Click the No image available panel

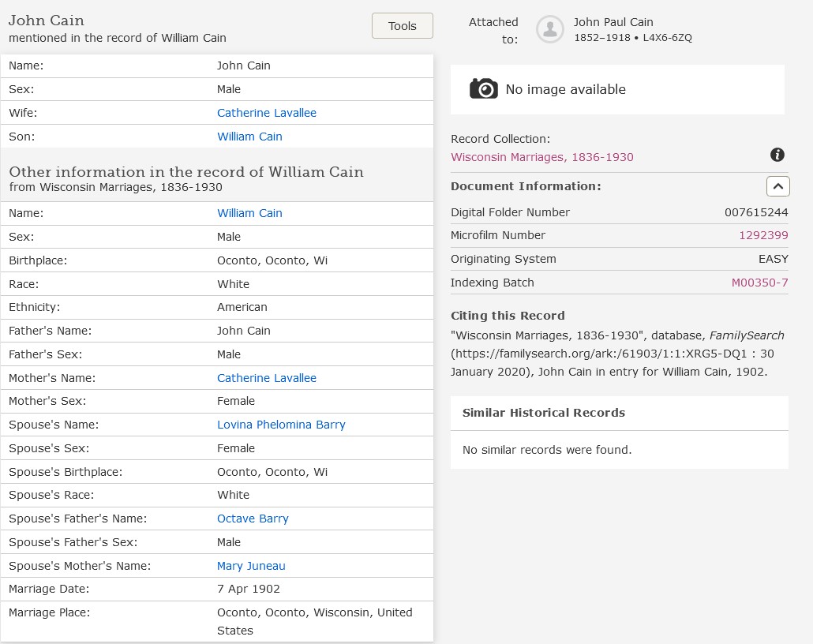617,89
